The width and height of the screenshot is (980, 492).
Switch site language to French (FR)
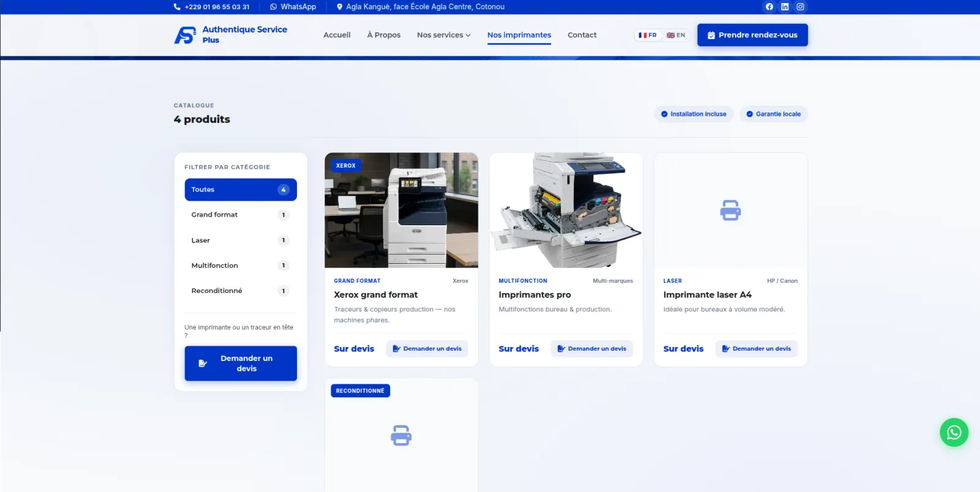click(x=647, y=35)
